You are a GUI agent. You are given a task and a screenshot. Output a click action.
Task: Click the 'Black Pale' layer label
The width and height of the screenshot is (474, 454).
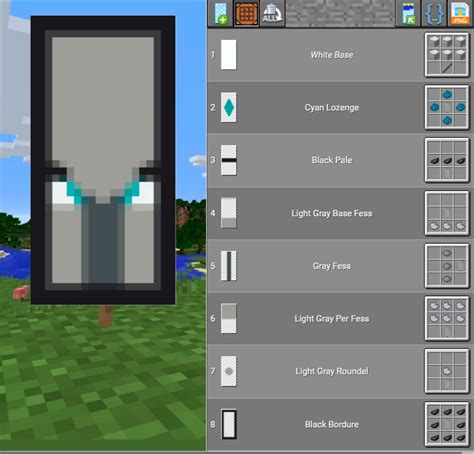tap(332, 160)
